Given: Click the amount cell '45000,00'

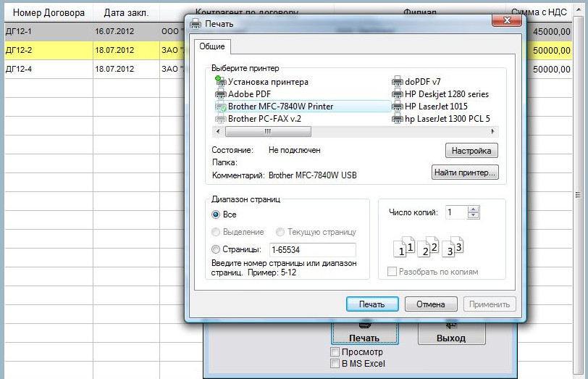Looking at the screenshot, I should pyautogui.click(x=552, y=31).
